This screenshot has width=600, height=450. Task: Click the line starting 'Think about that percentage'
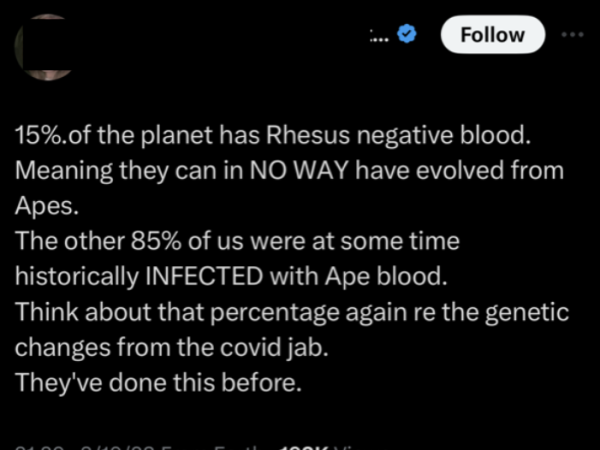click(292, 313)
